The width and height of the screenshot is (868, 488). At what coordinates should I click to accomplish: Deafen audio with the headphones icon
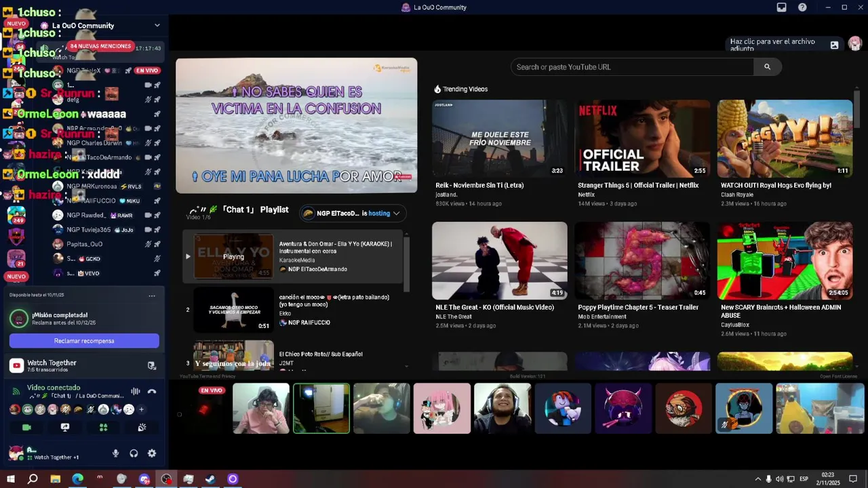(x=134, y=453)
